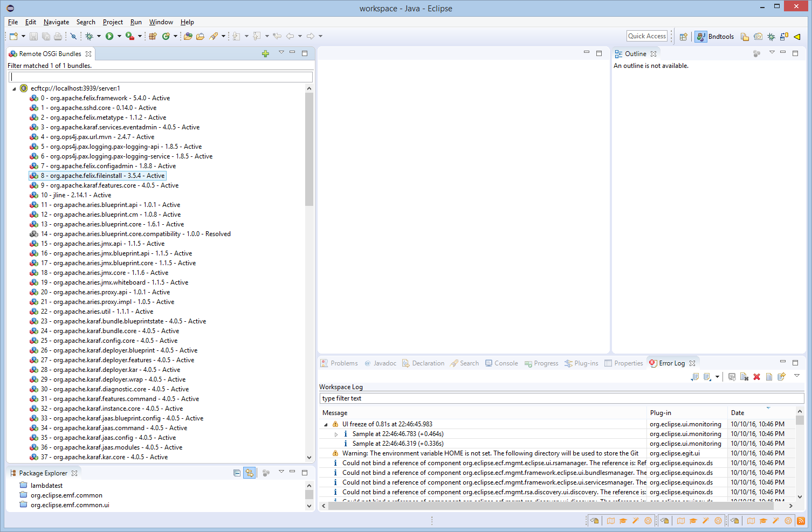Screen dimensions: 812x532
Task: Click the Plug-in column header
Action: 687,413
